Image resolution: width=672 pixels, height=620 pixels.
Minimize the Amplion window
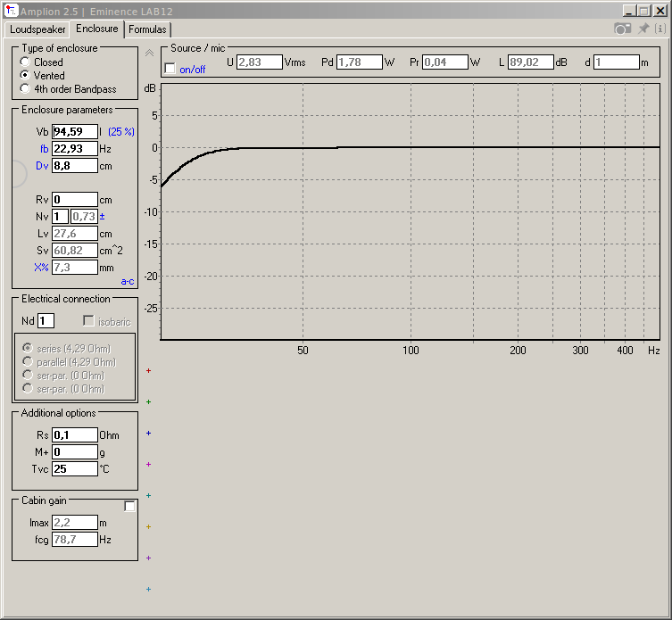click(x=628, y=11)
